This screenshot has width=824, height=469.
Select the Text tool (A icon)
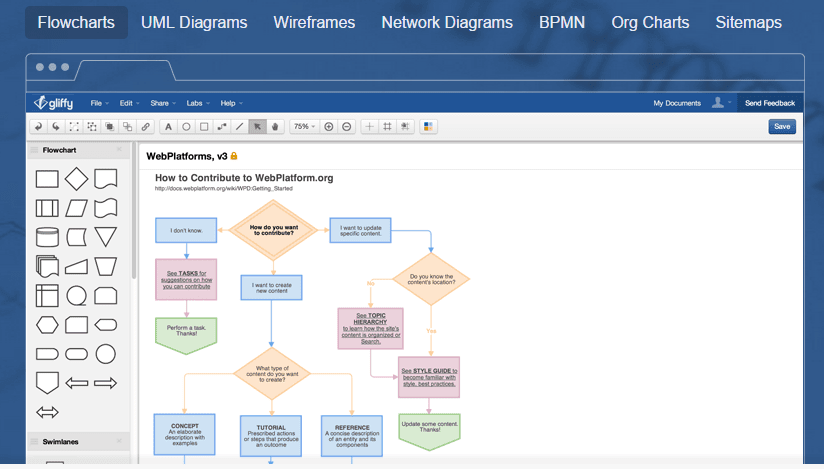[x=168, y=127]
